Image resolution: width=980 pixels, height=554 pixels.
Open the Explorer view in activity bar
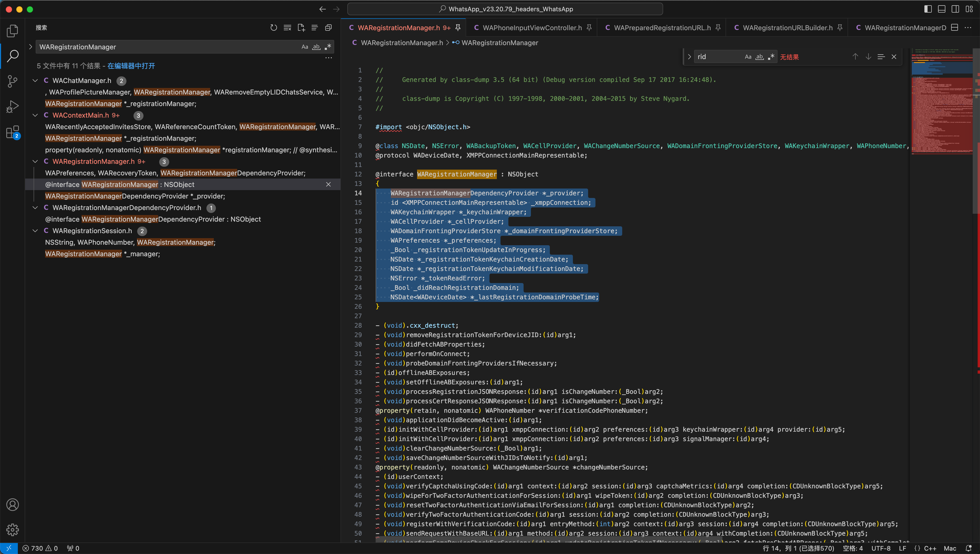13,31
